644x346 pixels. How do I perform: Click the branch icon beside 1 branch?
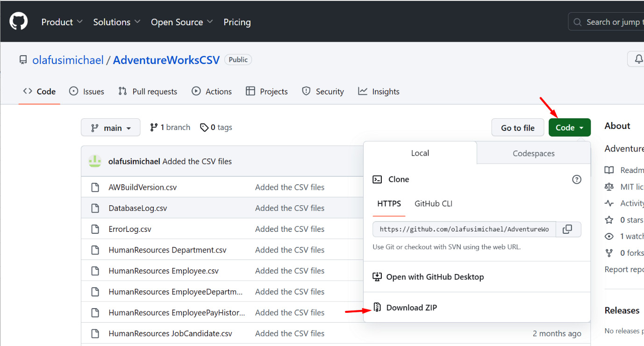pyautogui.click(x=154, y=127)
